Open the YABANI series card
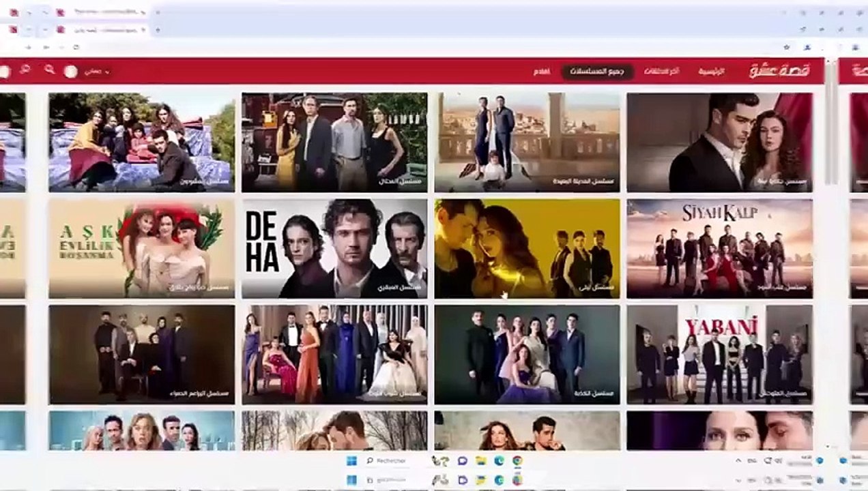Screen dimensions: 868x491 [720, 355]
